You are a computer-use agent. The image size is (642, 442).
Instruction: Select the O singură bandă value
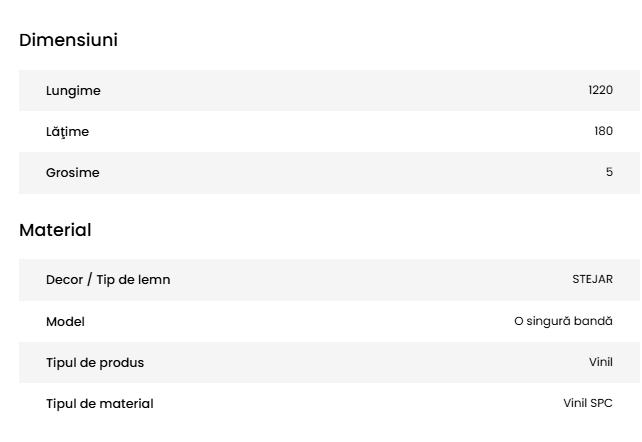tap(563, 322)
